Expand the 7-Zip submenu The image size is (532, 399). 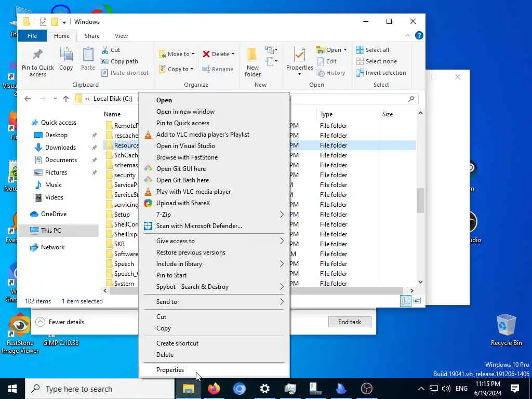[x=214, y=215]
